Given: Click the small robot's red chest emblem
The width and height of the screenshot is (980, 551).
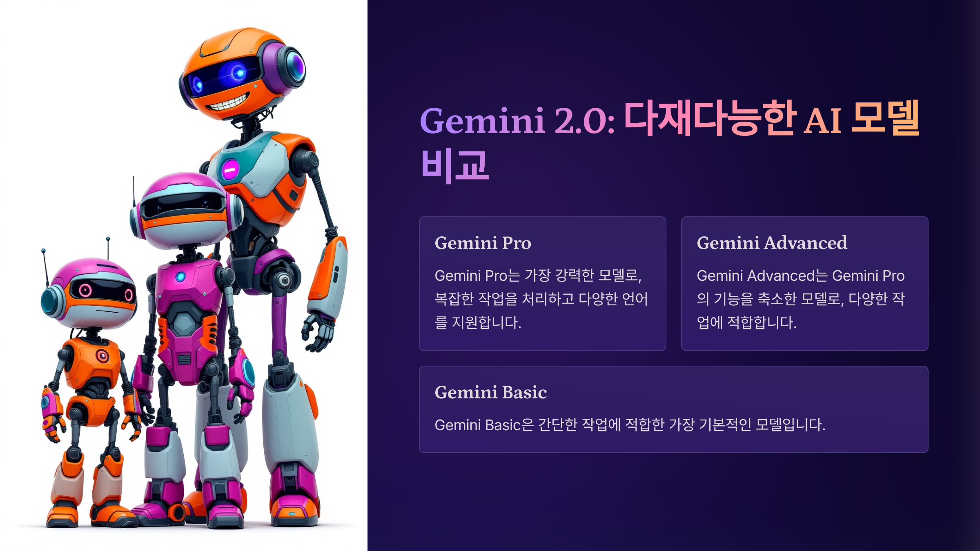Looking at the screenshot, I should point(102,356).
